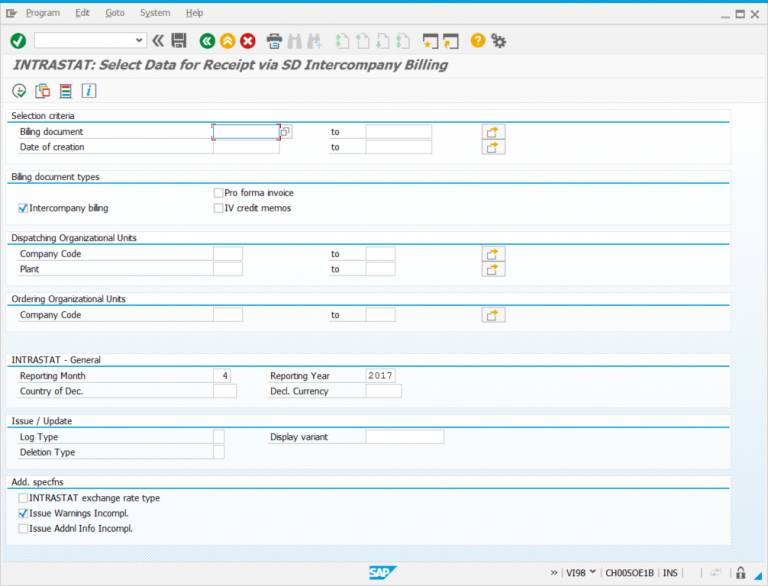Open multiple selection for Date of creation

(493, 147)
